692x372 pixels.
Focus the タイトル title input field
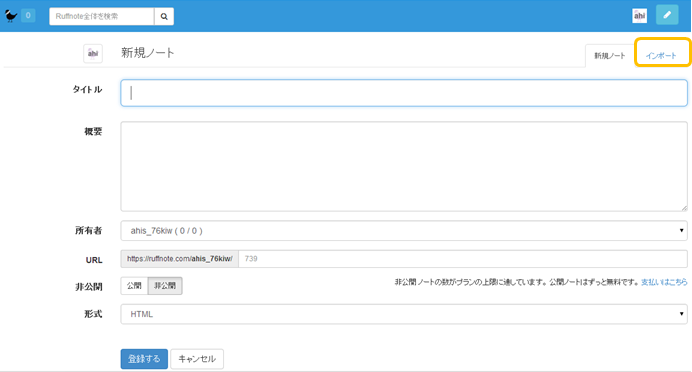click(404, 93)
